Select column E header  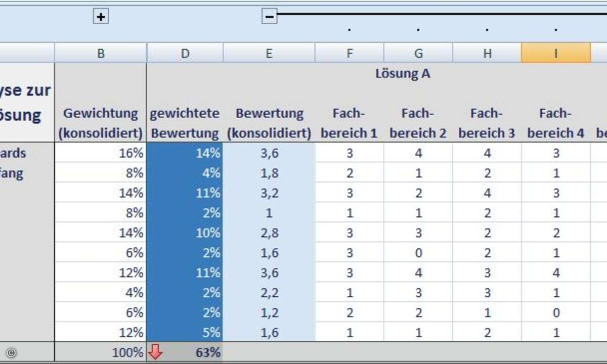(x=269, y=53)
